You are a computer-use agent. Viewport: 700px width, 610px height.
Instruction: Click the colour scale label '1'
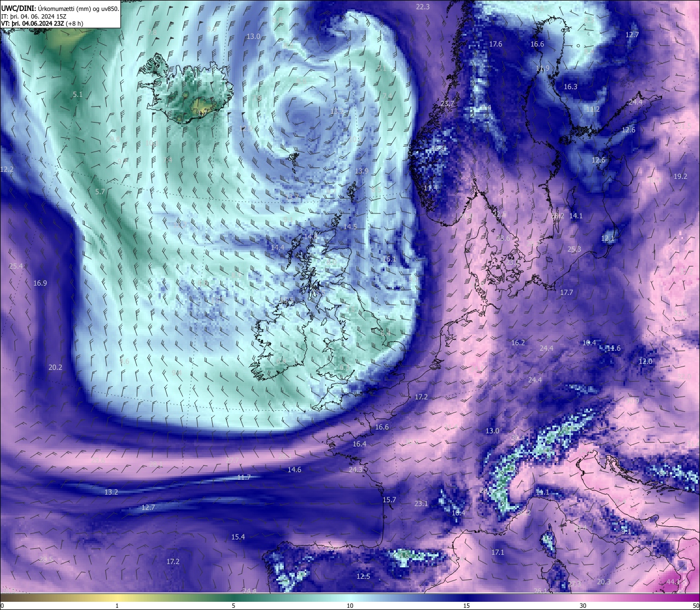[x=117, y=606]
